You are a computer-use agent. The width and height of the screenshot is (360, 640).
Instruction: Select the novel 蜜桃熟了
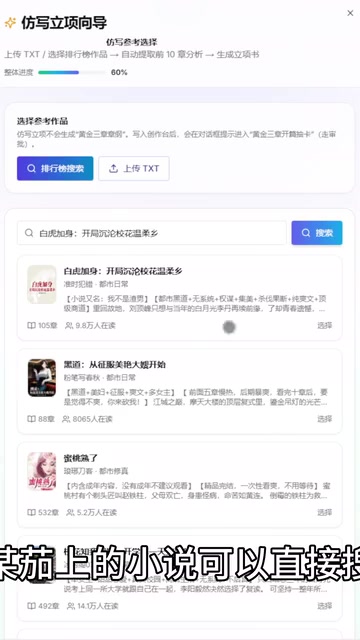[324, 512]
